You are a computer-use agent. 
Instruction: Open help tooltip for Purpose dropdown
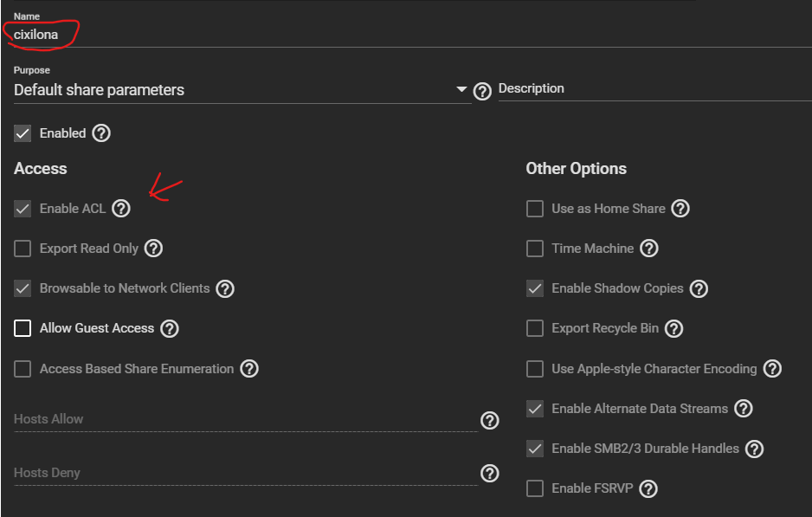pyautogui.click(x=483, y=91)
